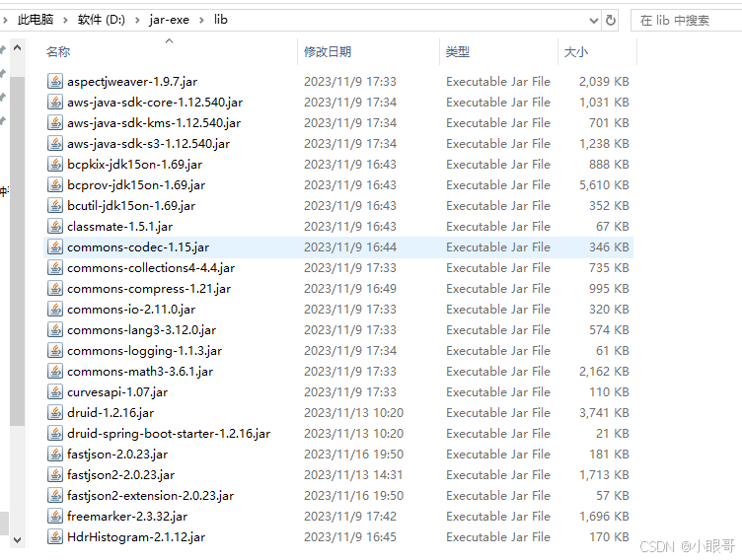Expand the chevron after jar-exe in breadcrumb
This screenshot has width=742, height=560.
[x=201, y=20]
